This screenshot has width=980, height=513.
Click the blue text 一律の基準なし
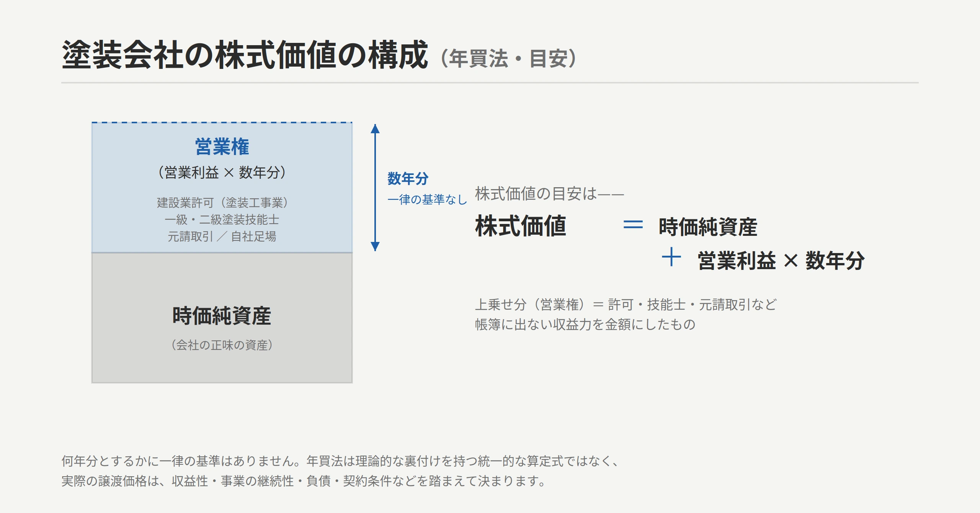click(x=427, y=199)
